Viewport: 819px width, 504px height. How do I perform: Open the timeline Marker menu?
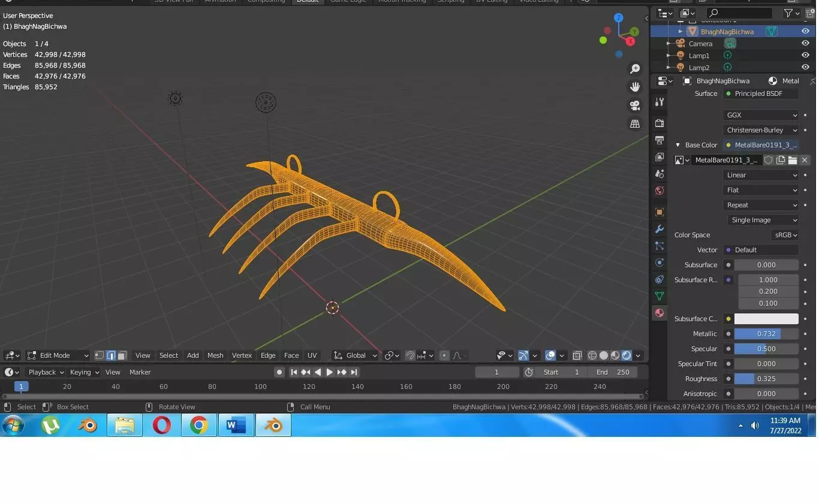[x=140, y=372]
